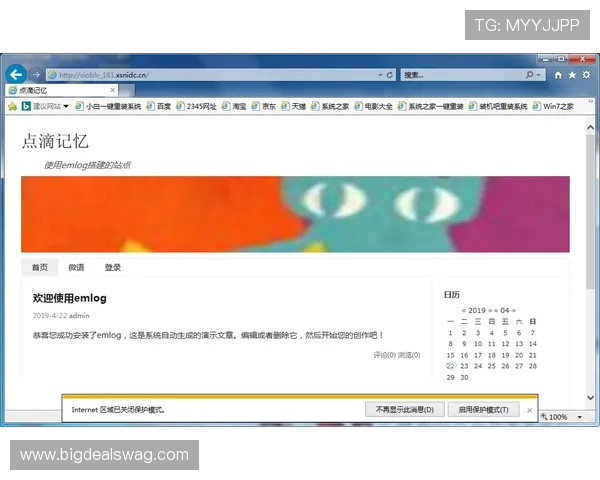
Task: Open the 天猫 favorite
Action: (x=294, y=106)
